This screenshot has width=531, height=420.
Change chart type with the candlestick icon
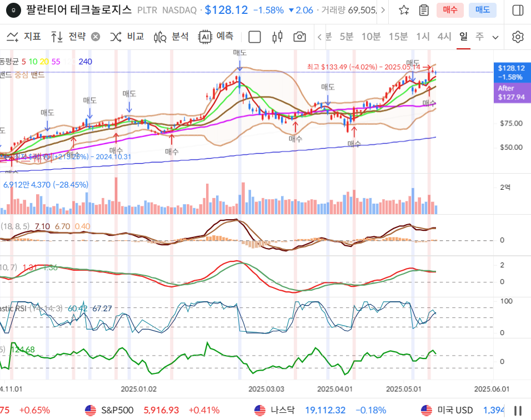[x=277, y=37]
